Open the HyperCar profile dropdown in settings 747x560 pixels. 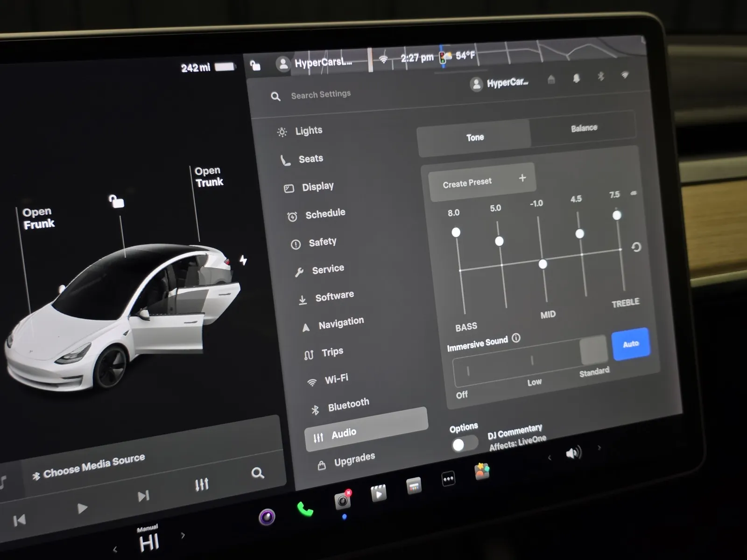click(x=500, y=84)
